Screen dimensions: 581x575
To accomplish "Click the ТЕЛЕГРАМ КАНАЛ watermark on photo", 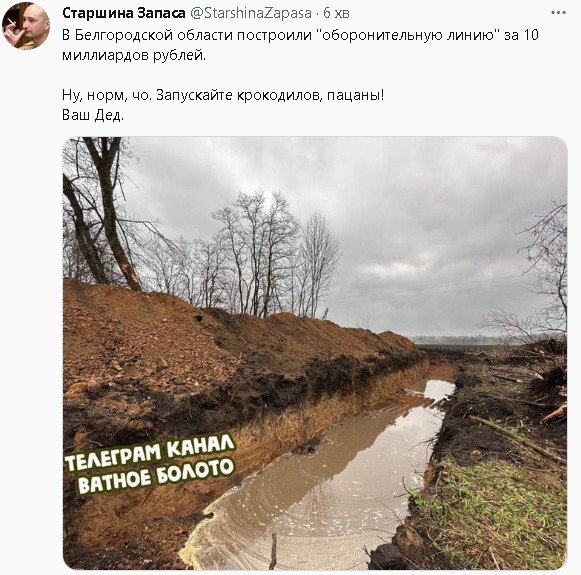I will [150, 453].
